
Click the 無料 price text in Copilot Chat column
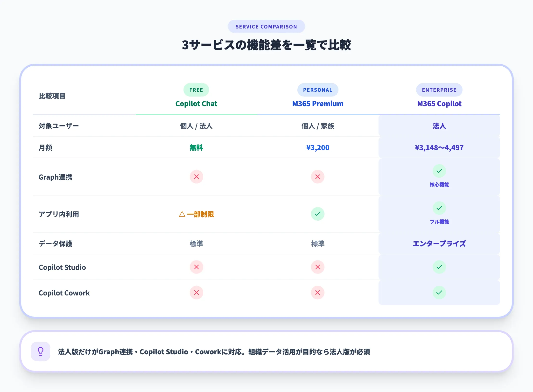pyautogui.click(x=196, y=147)
